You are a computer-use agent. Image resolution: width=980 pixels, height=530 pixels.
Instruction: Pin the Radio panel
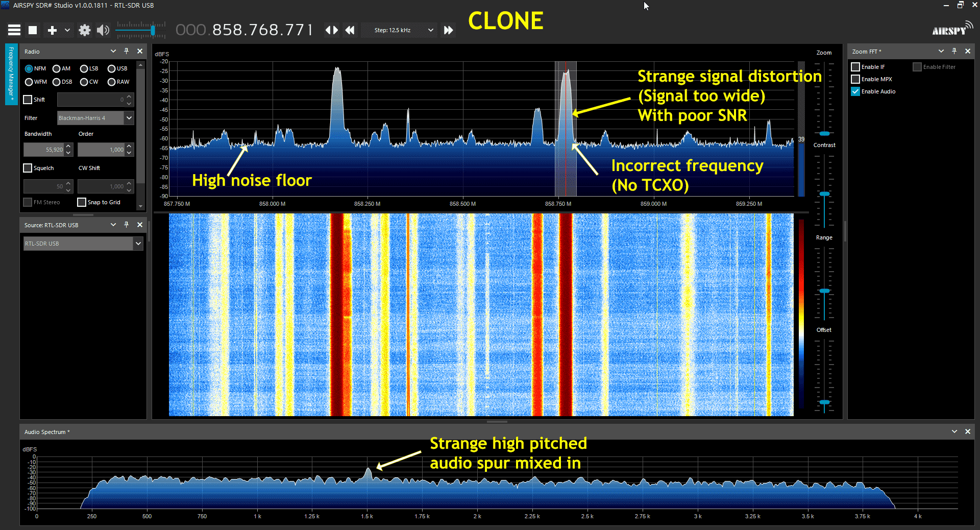pyautogui.click(x=127, y=51)
